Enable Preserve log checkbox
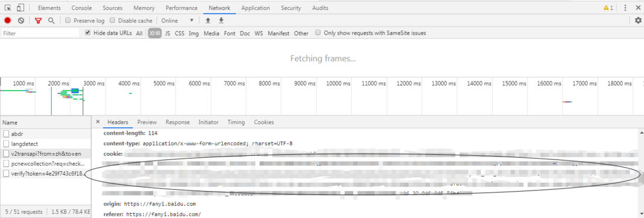This screenshot has width=644, height=218. coord(68,21)
